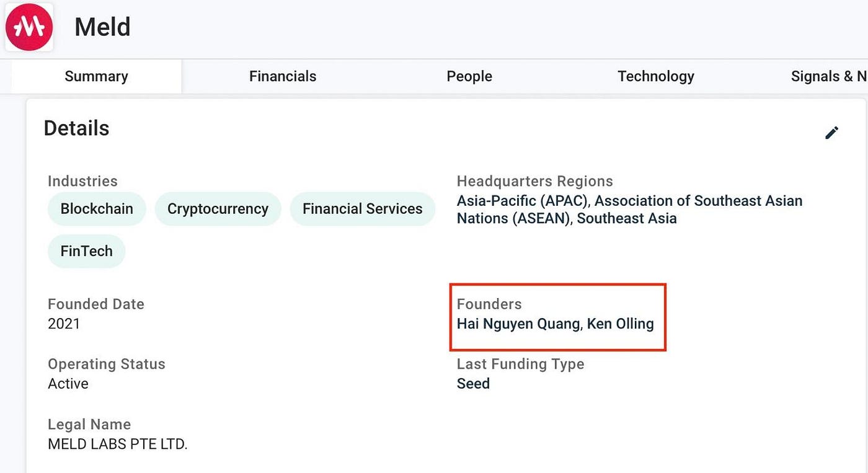Image resolution: width=868 pixels, height=473 pixels.
Task: Open the edit pencil icon for Details
Action: pos(832,132)
